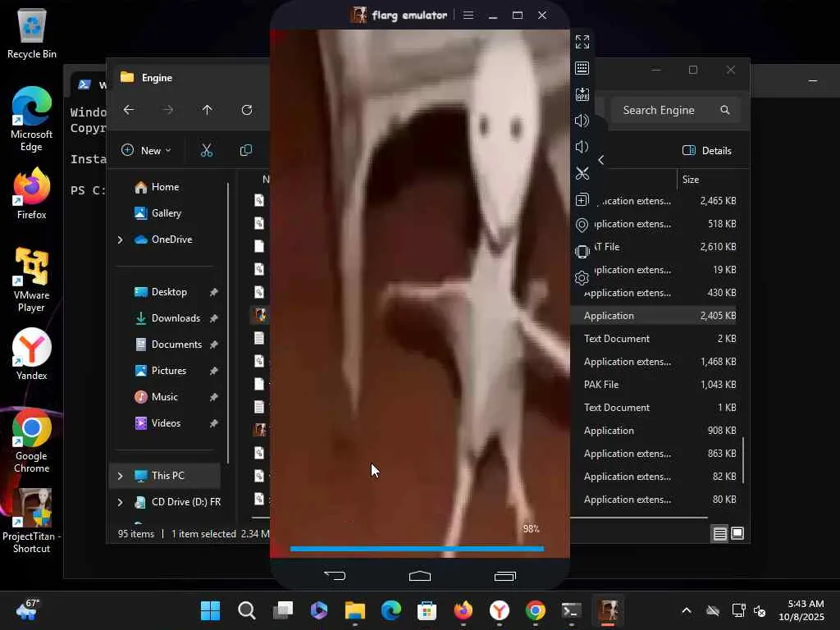840x630 pixels.
Task: Click the Cut scissors icon in Explorer
Action: 207,151
